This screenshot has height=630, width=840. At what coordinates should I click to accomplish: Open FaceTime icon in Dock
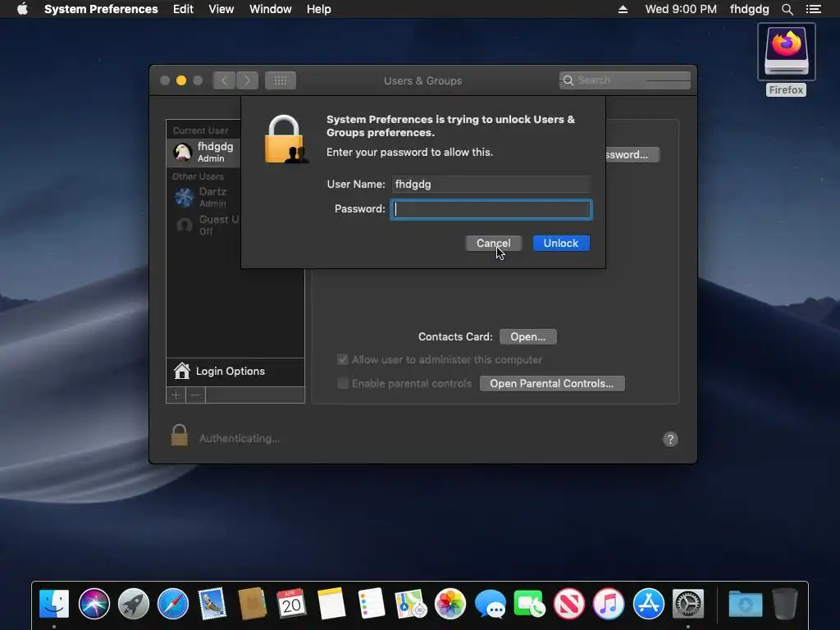point(529,604)
